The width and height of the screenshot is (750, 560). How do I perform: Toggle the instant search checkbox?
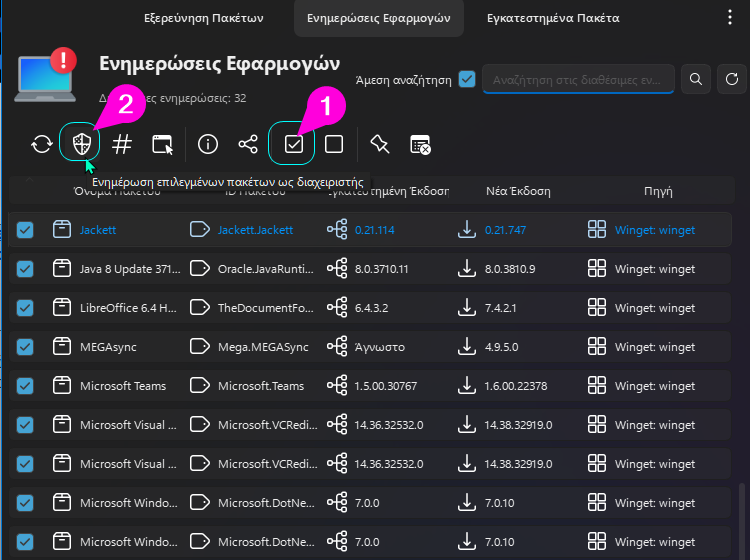[467, 79]
